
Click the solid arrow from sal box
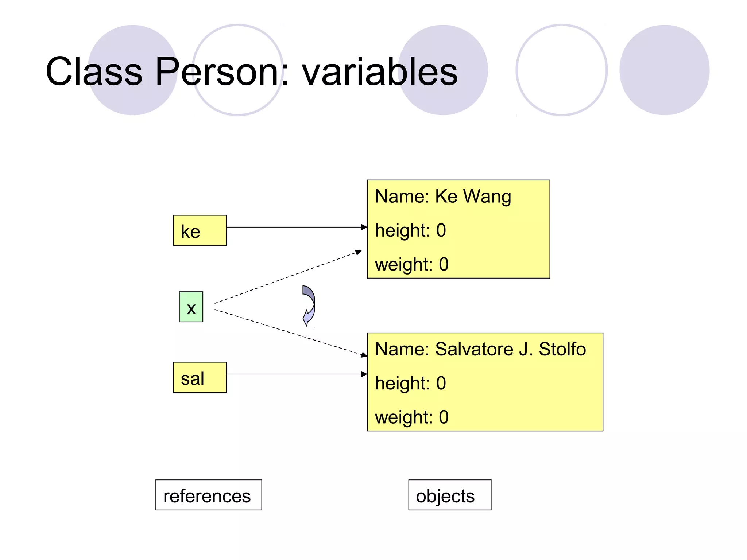click(295, 374)
